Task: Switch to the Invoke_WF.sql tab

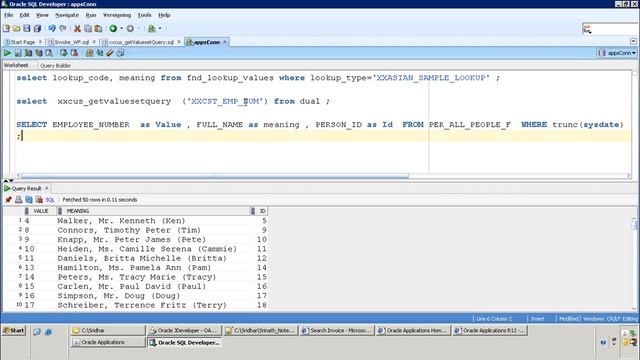Action: pyautogui.click(x=71, y=42)
